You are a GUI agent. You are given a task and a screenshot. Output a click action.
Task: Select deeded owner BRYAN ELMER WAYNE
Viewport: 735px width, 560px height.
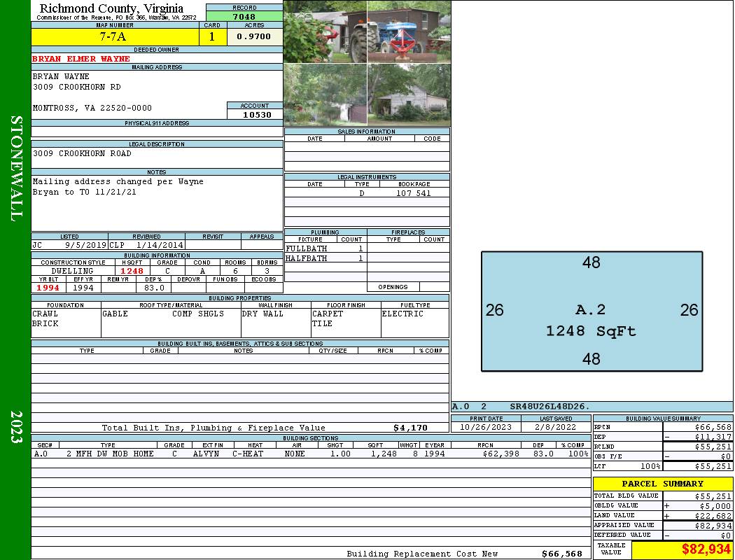[x=81, y=59]
